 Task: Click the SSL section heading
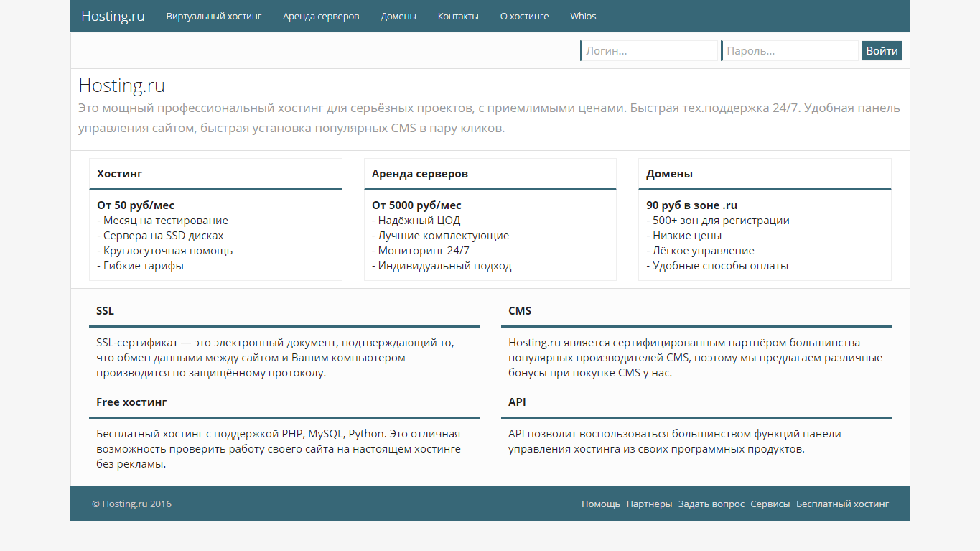105,311
